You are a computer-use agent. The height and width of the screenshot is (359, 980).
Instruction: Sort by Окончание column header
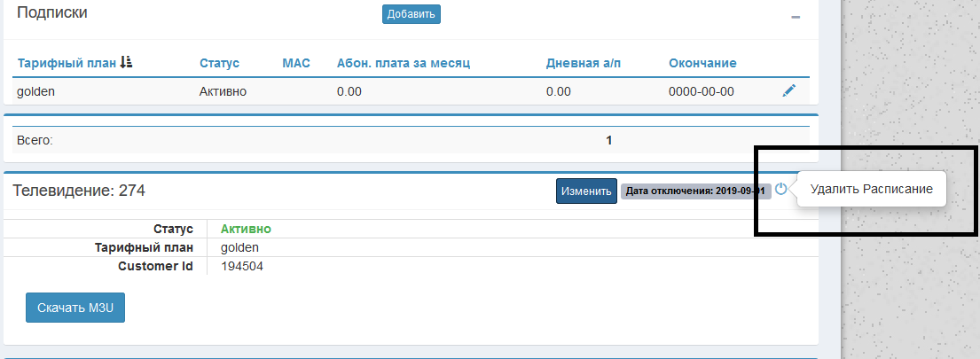coord(702,63)
